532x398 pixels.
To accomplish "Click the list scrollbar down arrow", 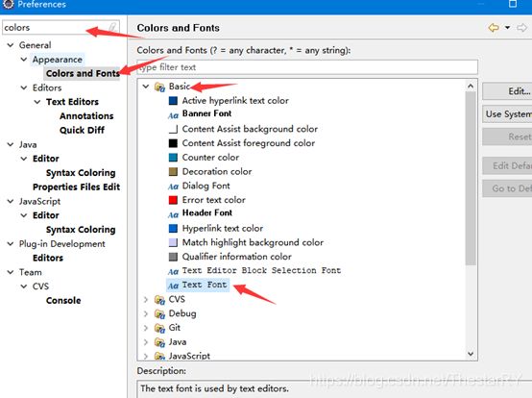I will tap(471, 354).
